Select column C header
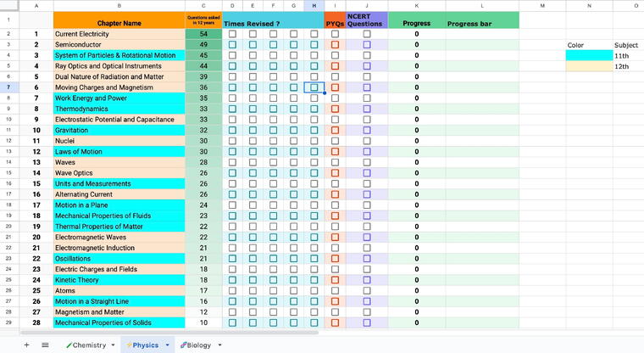Viewport: 644px width, 353px height. pos(203,6)
